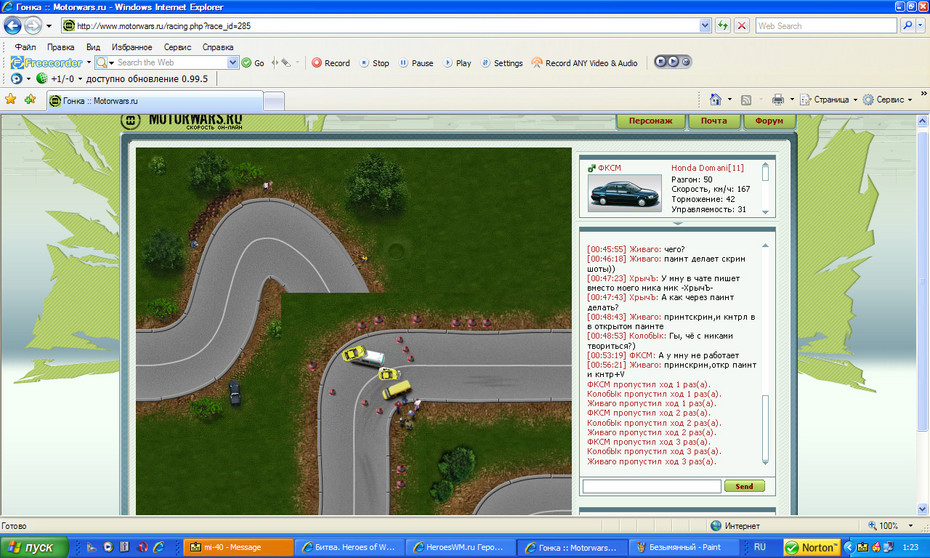Click the ФКСМ player name link
This screenshot has height=558, width=930.
pyautogui.click(x=609, y=168)
